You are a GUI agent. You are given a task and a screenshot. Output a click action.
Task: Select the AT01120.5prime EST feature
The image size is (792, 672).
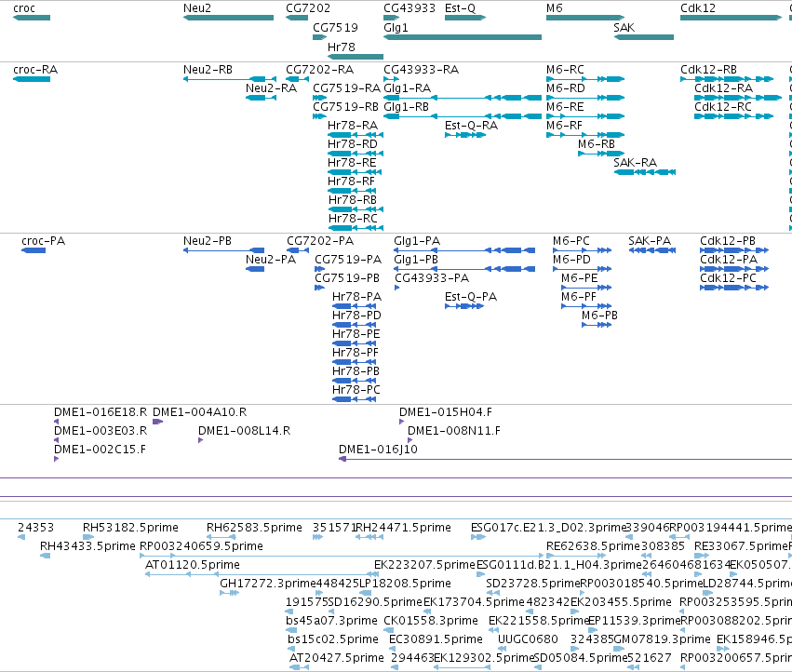click(262, 574)
